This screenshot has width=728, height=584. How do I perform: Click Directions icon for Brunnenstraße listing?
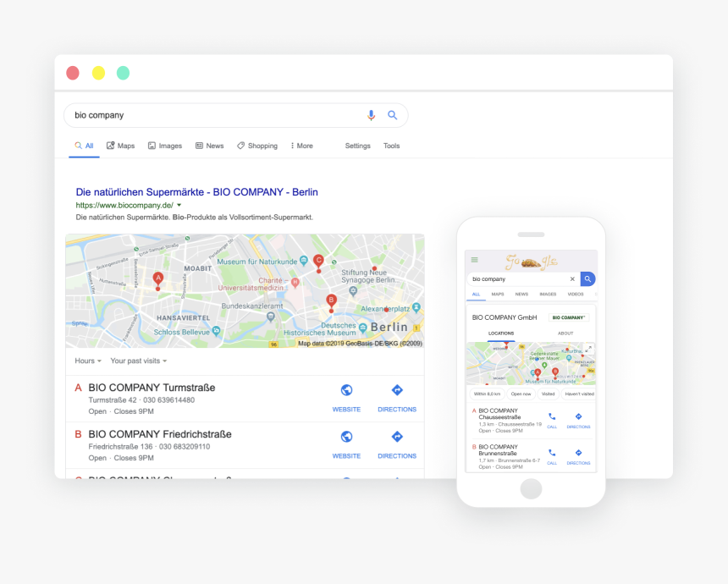(578, 453)
